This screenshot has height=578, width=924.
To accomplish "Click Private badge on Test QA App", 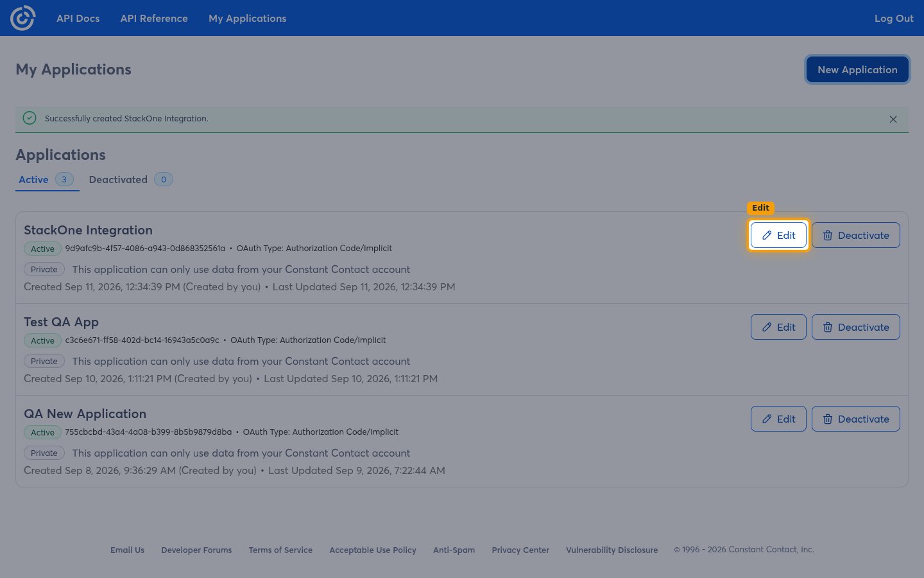I will coord(44,361).
